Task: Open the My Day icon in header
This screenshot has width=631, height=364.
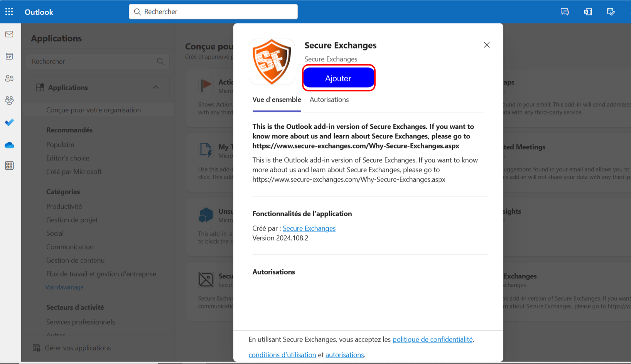Action: pos(611,12)
